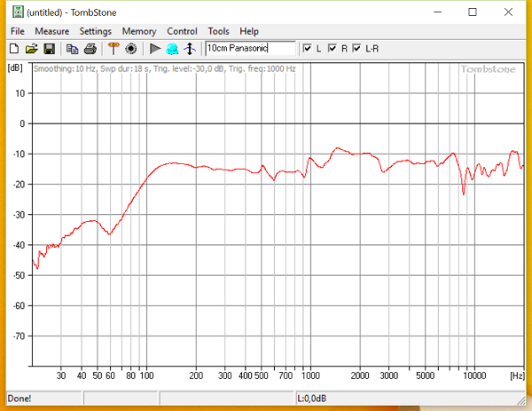Image resolution: width=532 pixels, height=411 pixels.
Task: Print the graph with the printer icon
Action: (x=90, y=49)
